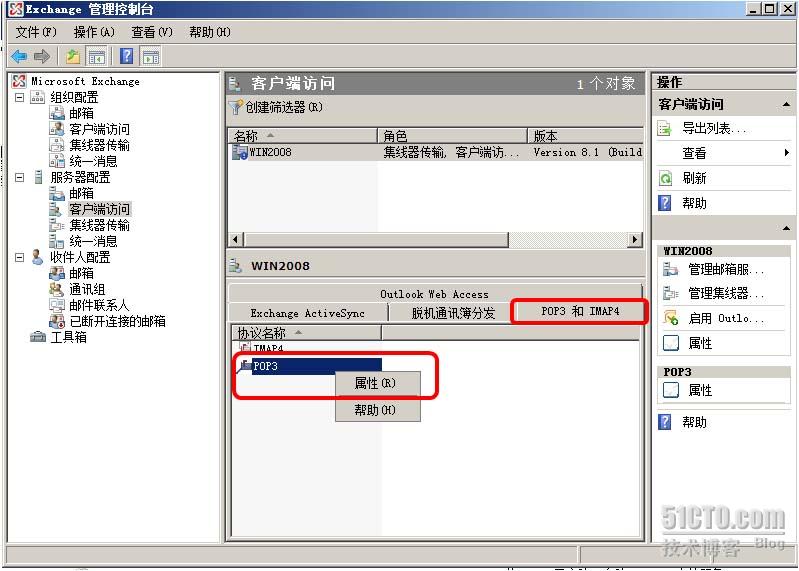Collapse the 组织配置 tree node

click(x=19, y=97)
